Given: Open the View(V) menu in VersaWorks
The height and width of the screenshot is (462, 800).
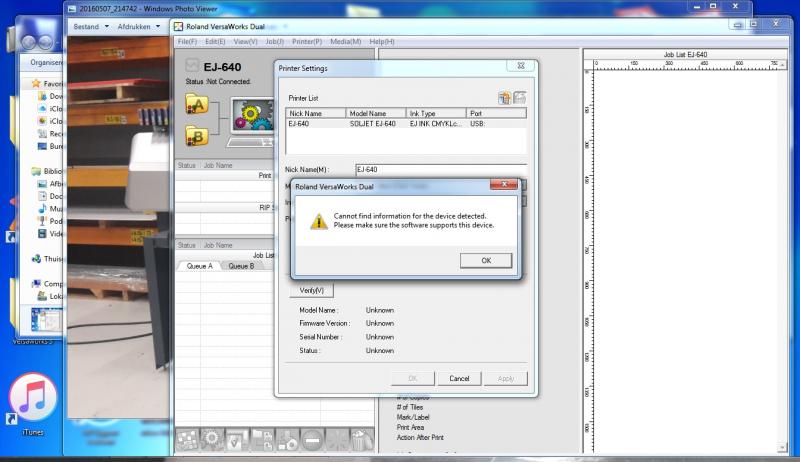Looking at the screenshot, I should pyautogui.click(x=245, y=41).
